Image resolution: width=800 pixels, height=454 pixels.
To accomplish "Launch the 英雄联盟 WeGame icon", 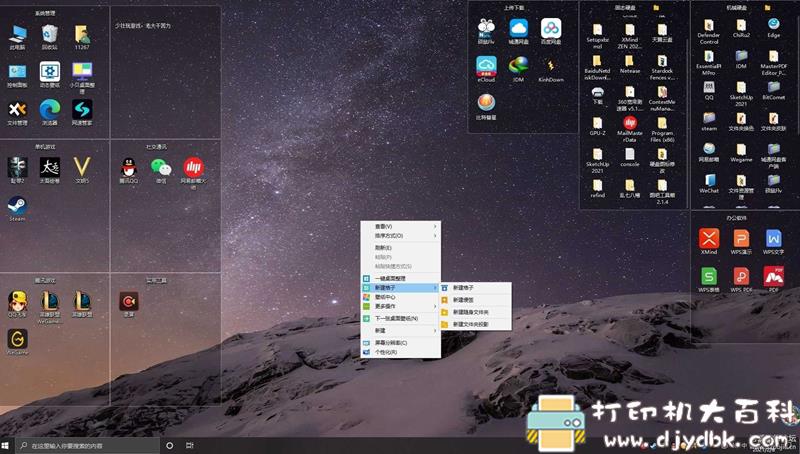I will point(49,306).
